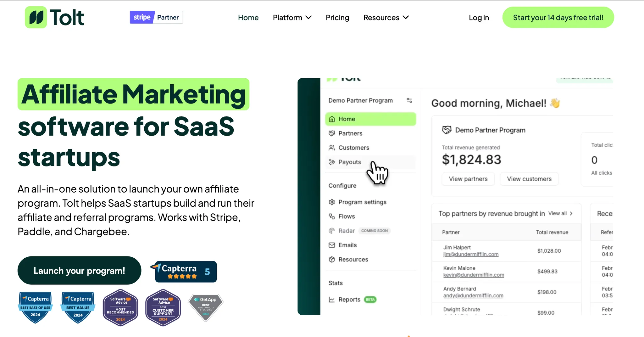Click the Partner column header
Screen dimensions: 644x337
tap(451, 232)
